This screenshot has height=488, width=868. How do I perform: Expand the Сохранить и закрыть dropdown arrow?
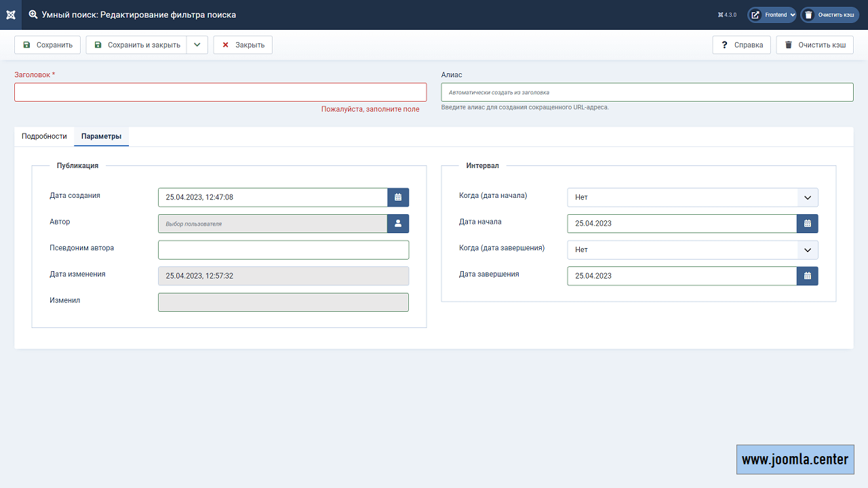tap(197, 45)
